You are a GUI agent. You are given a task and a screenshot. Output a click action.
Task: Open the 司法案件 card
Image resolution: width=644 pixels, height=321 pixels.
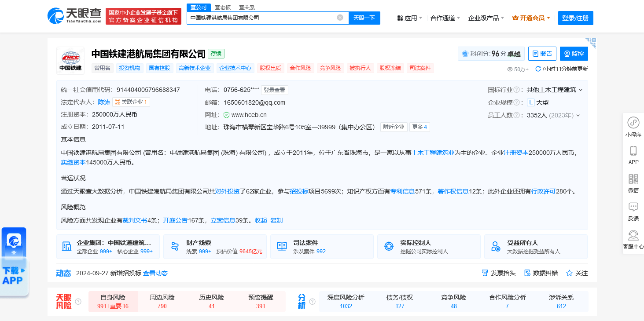click(x=322, y=247)
